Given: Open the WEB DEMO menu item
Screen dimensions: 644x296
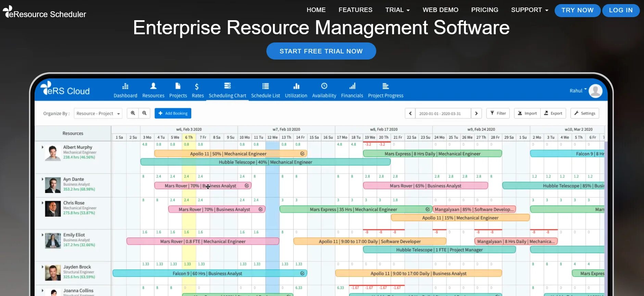Looking at the screenshot, I should [440, 10].
